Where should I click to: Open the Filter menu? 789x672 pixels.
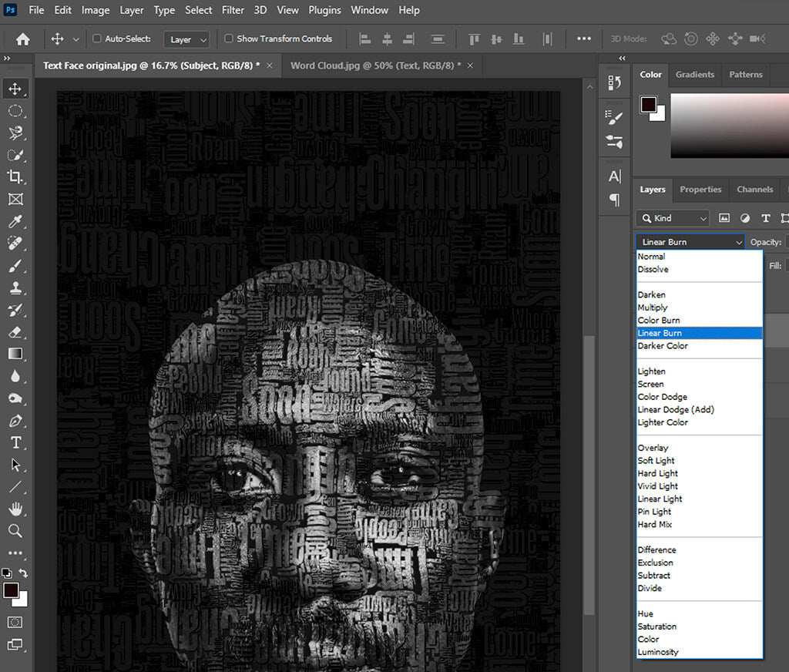(233, 10)
